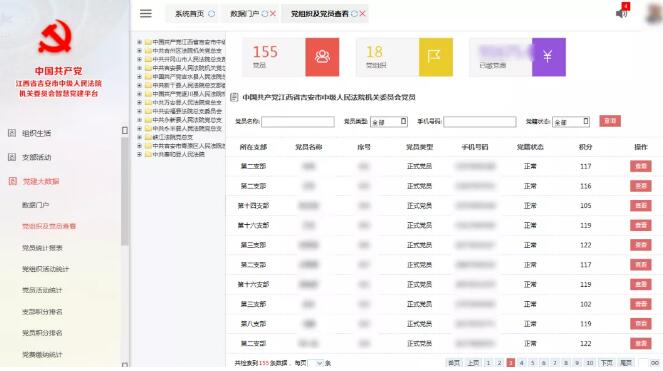663x371 pixels.
Task: Open 党员积分排名 in the sidebar
Action: (42, 333)
